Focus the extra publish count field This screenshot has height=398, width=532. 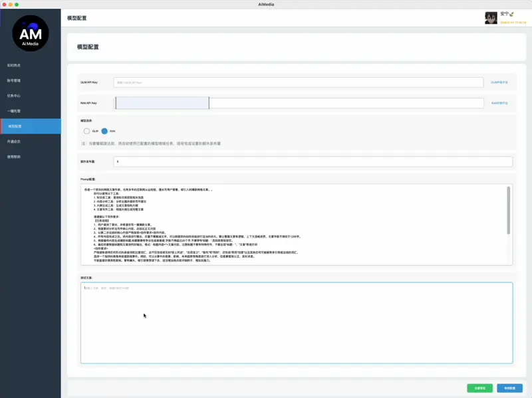tap(313, 161)
